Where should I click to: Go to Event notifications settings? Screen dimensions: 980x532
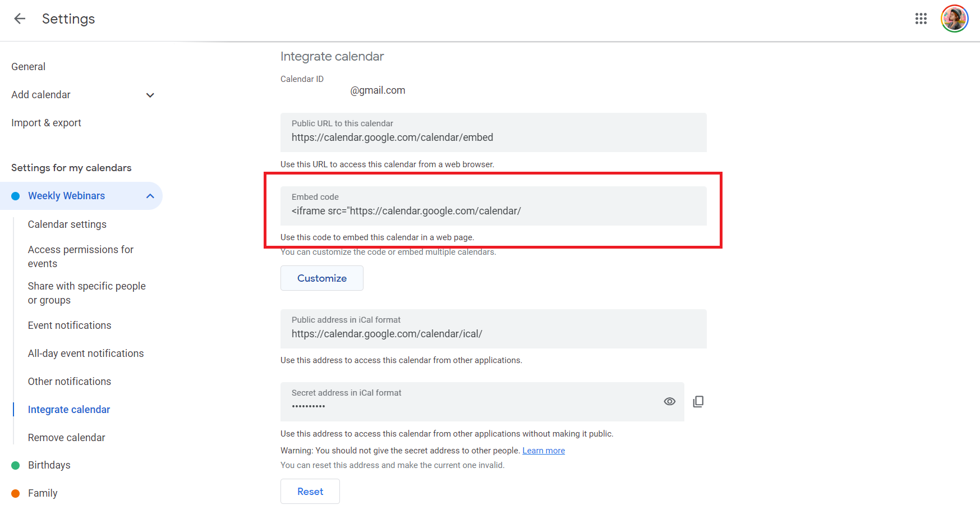[x=69, y=325]
